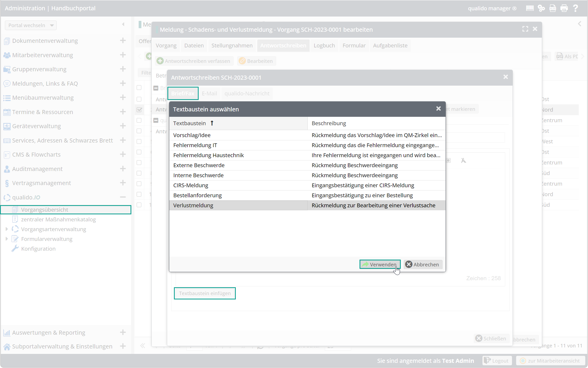
Task: Open zentraler Maßnahmenkatalog in the tree
Action: point(58,219)
